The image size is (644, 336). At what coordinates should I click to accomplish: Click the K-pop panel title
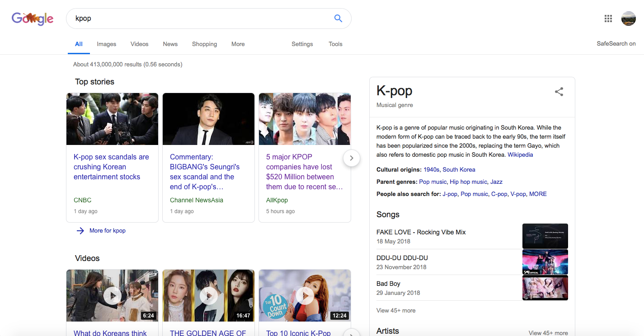pos(395,91)
